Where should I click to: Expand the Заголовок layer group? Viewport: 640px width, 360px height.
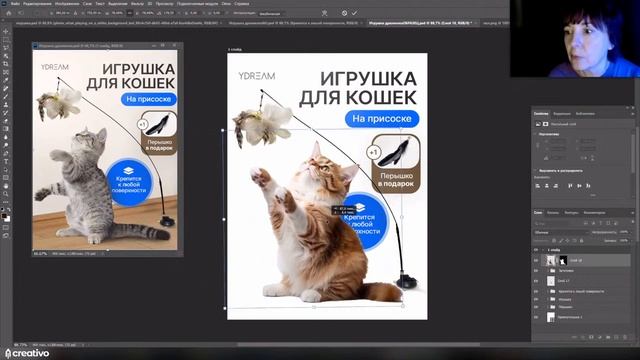[547, 271]
